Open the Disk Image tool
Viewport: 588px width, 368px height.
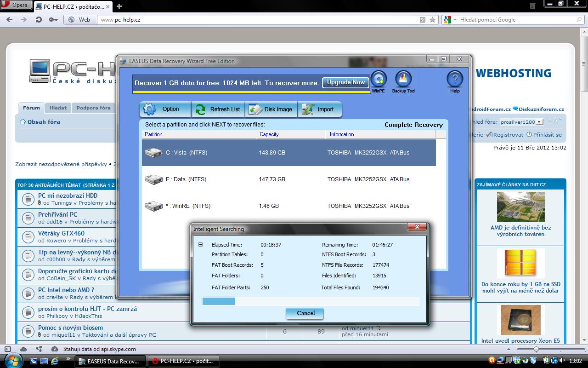271,109
